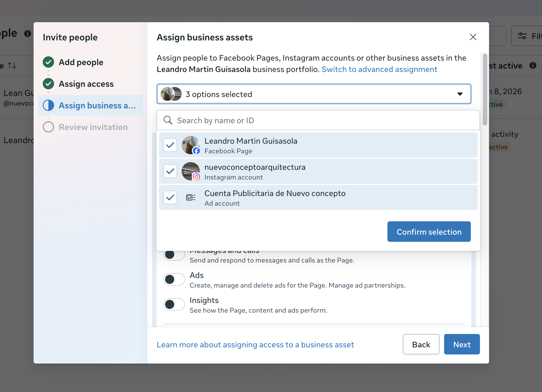Click the Assign access completed checkmark icon

[x=48, y=84]
